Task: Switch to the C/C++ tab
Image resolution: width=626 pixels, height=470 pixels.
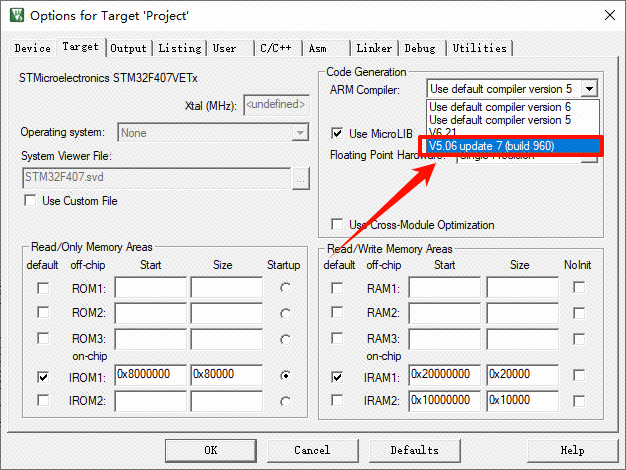Action: tap(277, 48)
